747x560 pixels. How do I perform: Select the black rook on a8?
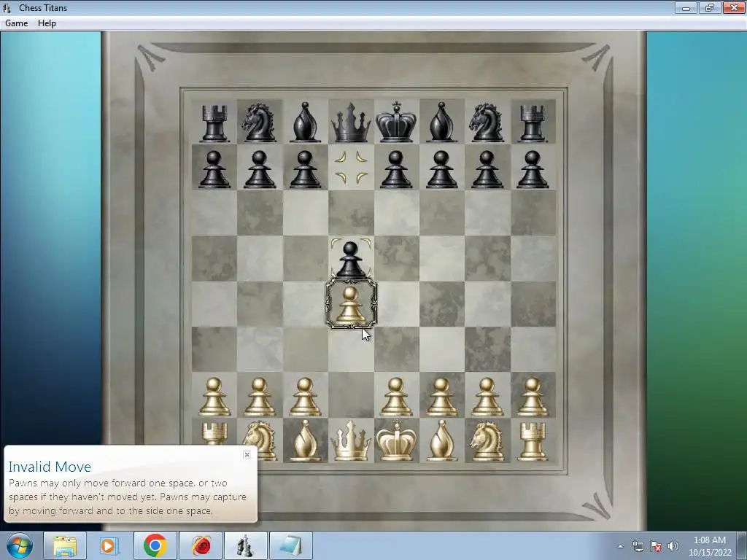[214, 124]
